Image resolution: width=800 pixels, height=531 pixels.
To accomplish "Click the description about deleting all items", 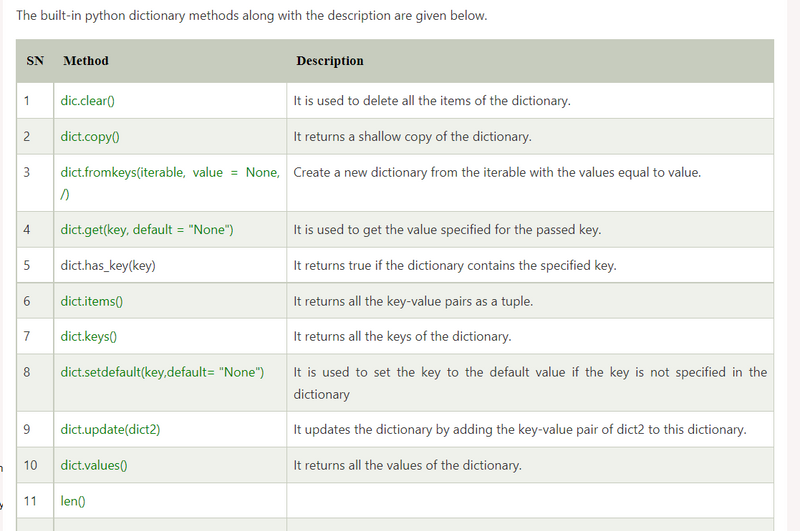I will 431,101.
